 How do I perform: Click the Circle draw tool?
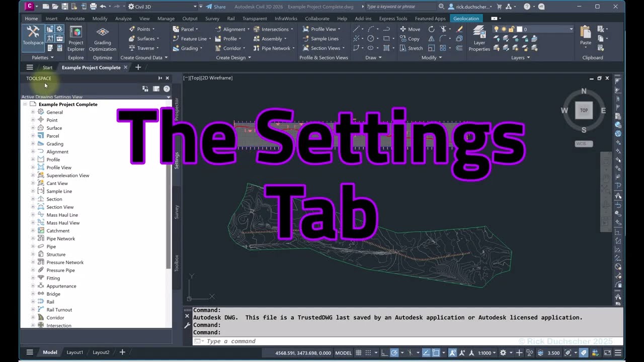(x=371, y=39)
